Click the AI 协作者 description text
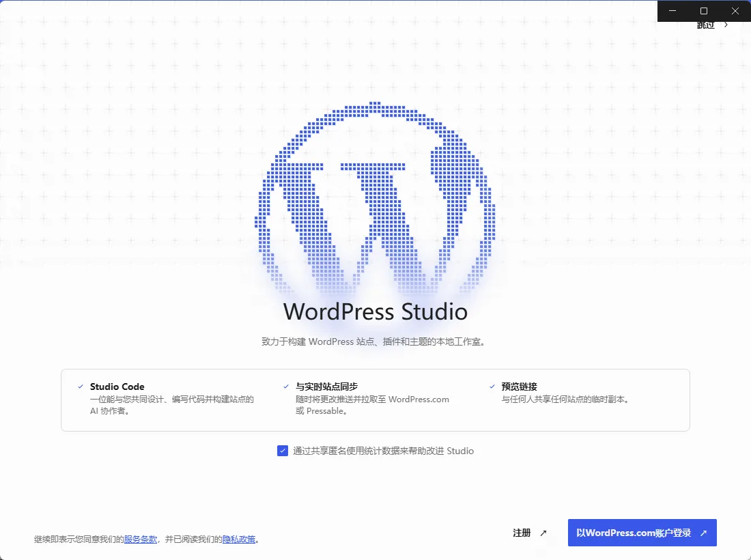This screenshot has width=751, height=560. pyautogui.click(x=172, y=405)
